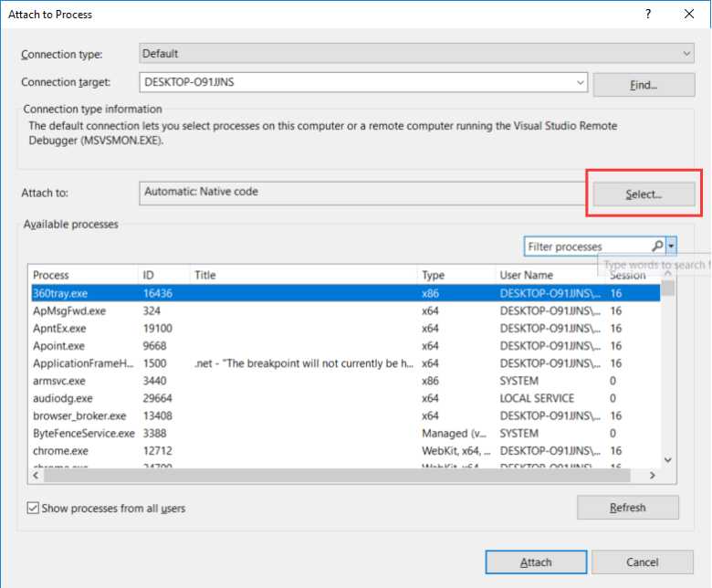The width and height of the screenshot is (712, 588).
Task: Click the horizontal scrollbar left arrow
Action: pyautogui.click(x=36, y=475)
